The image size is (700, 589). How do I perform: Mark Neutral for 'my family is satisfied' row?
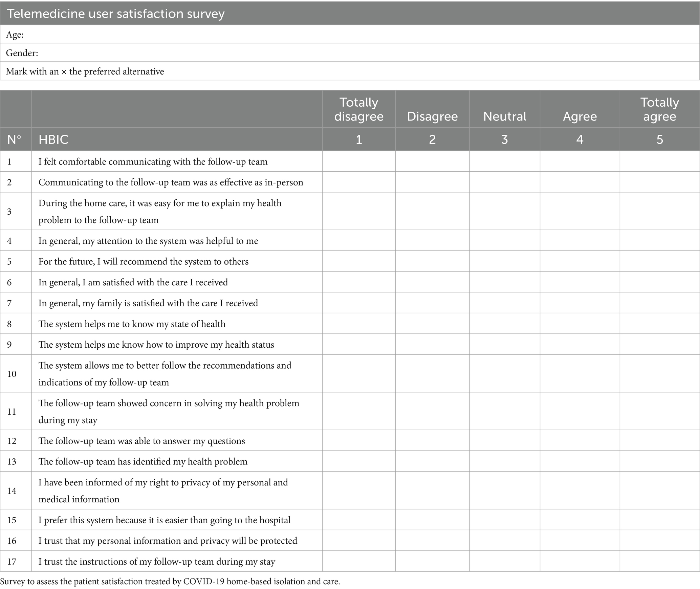click(x=505, y=303)
